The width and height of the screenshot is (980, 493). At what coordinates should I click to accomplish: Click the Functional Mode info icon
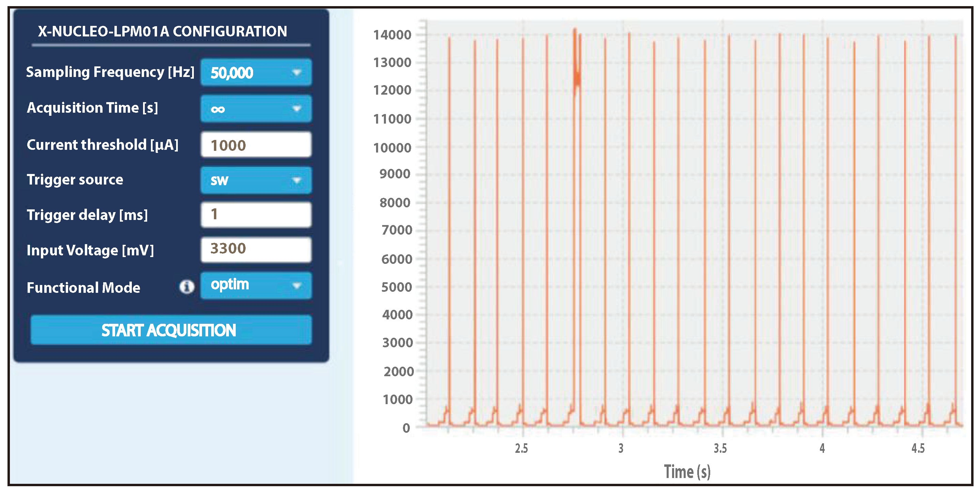186,287
